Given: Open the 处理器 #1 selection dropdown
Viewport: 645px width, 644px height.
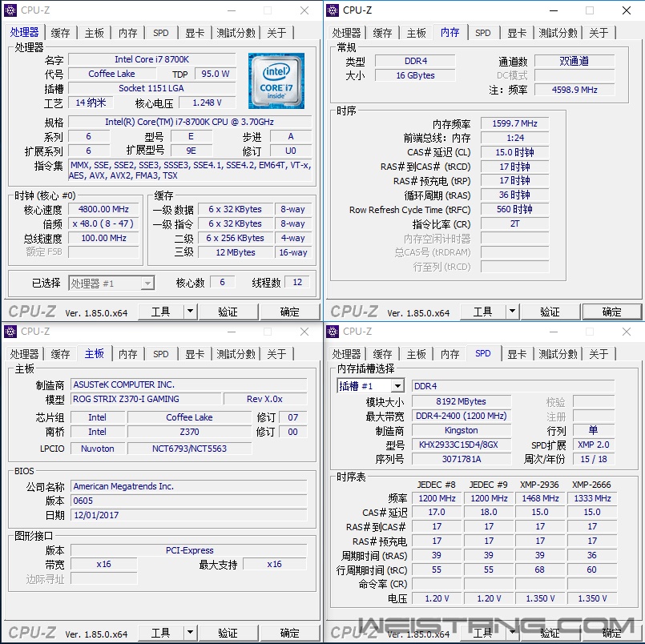Looking at the screenshot, I should click(111, 283).
